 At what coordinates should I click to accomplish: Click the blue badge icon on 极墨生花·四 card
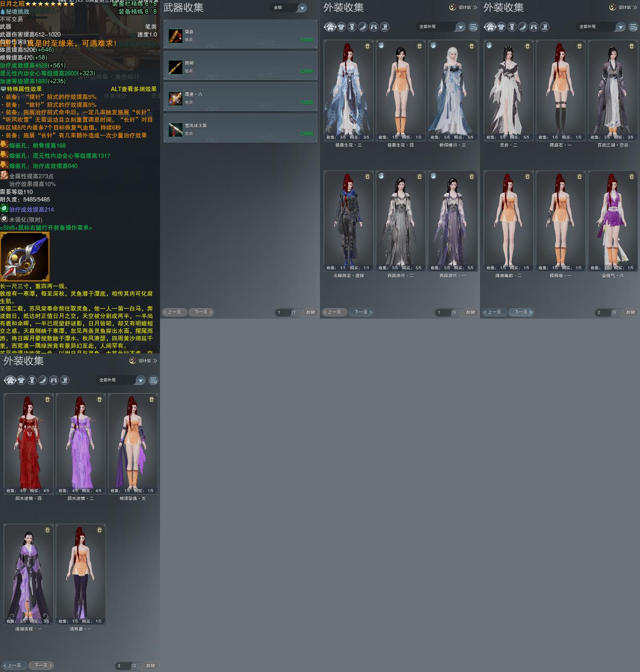pos(381,45)
